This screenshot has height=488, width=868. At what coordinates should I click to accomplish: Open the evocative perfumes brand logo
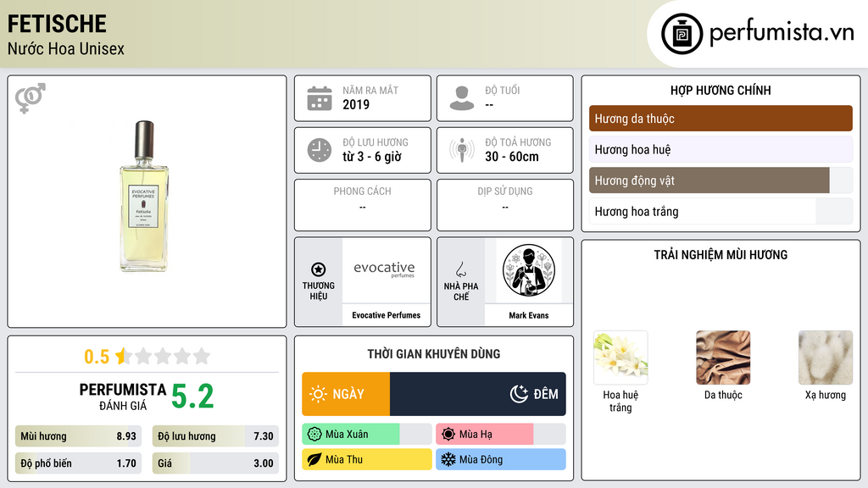[x=384, y=269]
